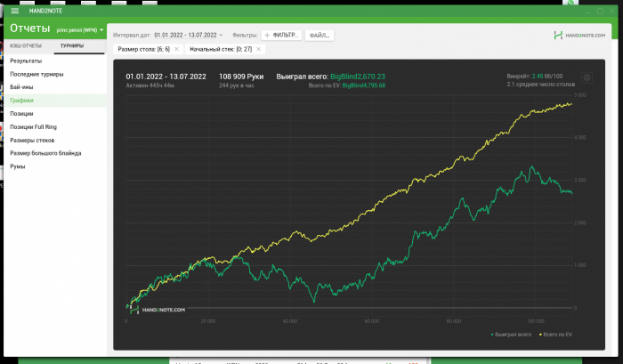The image size is (623, 364).
Task: Toggle Выиграл всего legend entry
Action: [x=512, y=335]
